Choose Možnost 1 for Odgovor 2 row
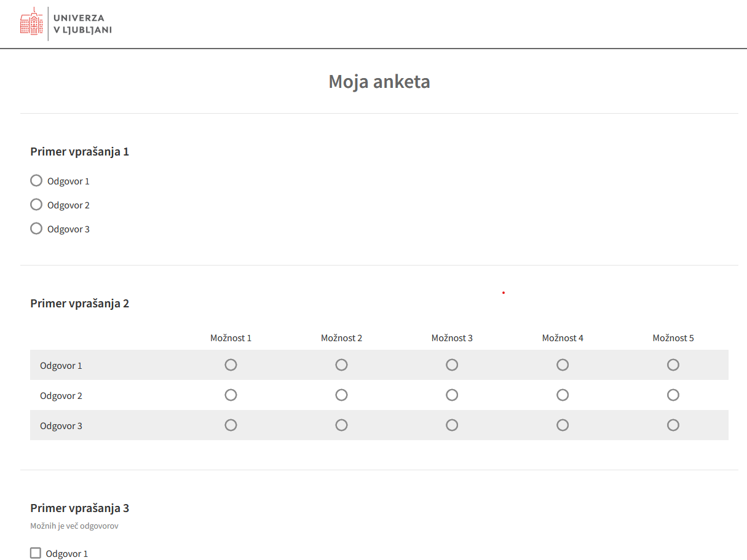 (x=231, y=395)
